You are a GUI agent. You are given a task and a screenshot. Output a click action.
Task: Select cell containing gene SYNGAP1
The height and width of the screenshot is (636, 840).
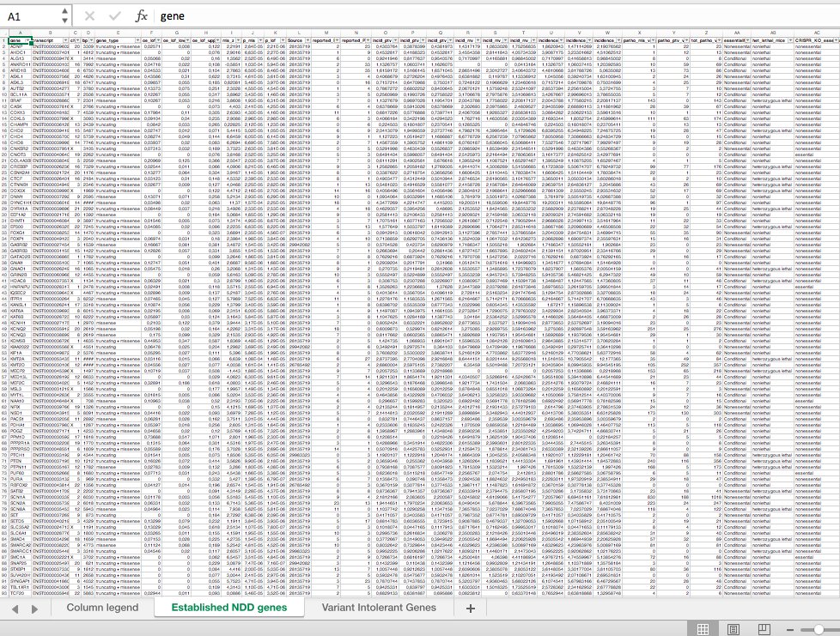(21, 581)
